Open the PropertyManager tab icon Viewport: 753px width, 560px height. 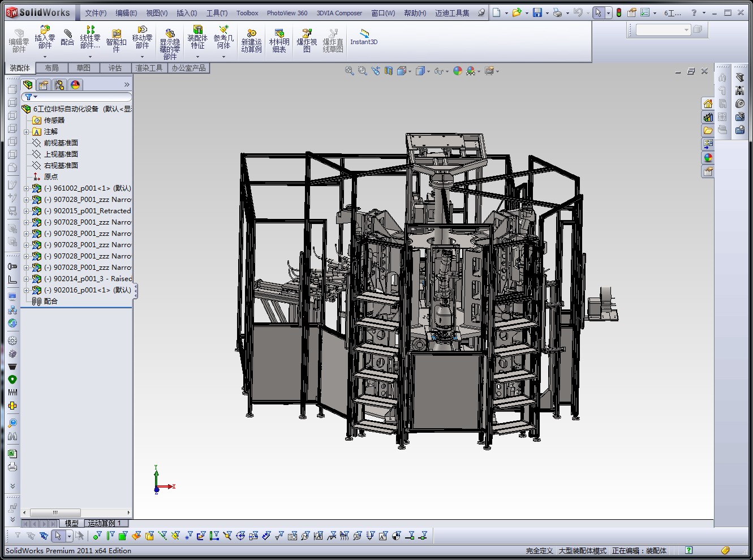pos(44,85)
